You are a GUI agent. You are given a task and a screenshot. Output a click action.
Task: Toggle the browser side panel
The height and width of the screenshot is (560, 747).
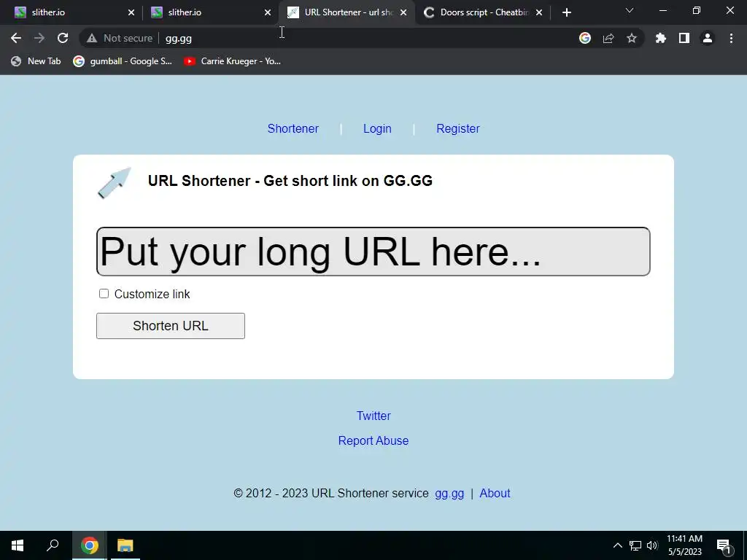684,38
